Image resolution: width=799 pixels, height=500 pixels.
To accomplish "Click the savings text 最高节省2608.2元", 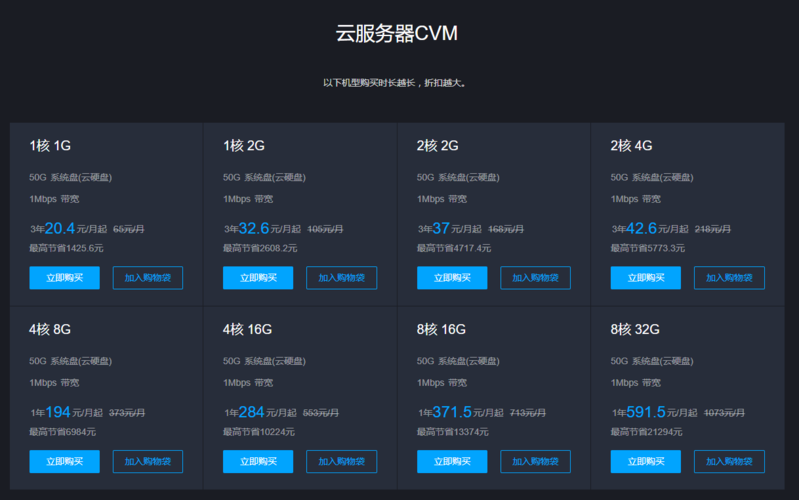I will (x=260, y=248).
